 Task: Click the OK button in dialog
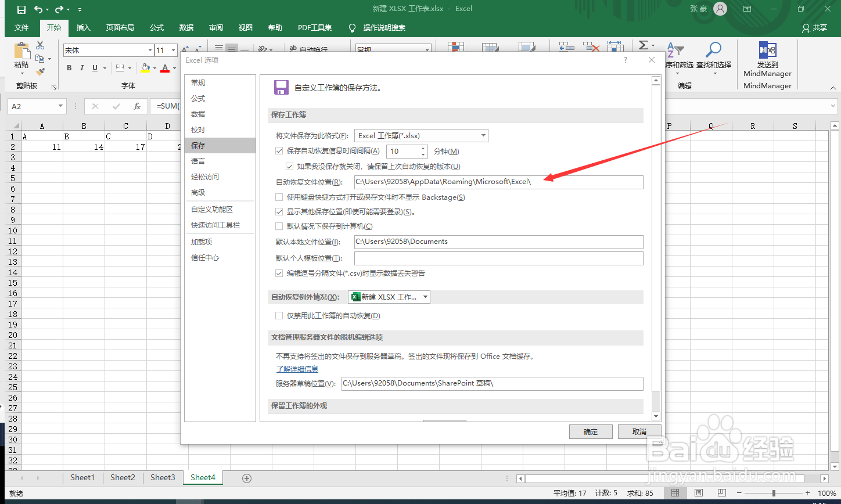click(x=591, y=431)
